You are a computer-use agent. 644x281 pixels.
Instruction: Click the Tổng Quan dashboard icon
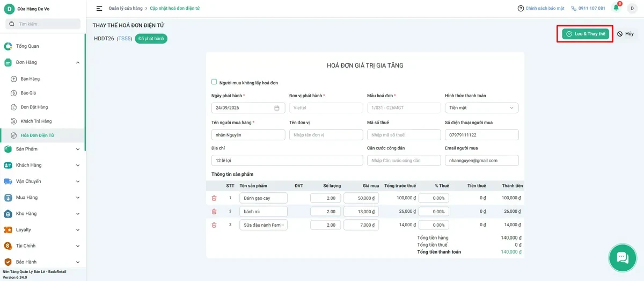pyautogui.click(x=8, y=46)
